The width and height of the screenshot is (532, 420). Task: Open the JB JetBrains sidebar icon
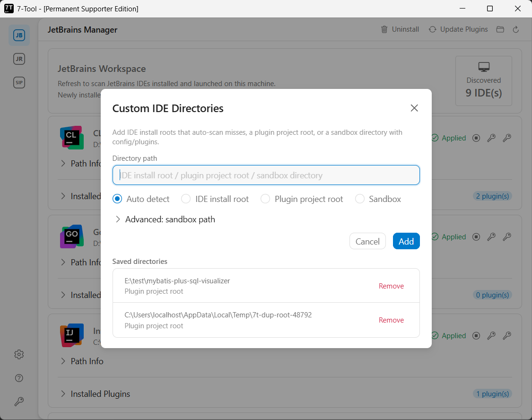19,35
